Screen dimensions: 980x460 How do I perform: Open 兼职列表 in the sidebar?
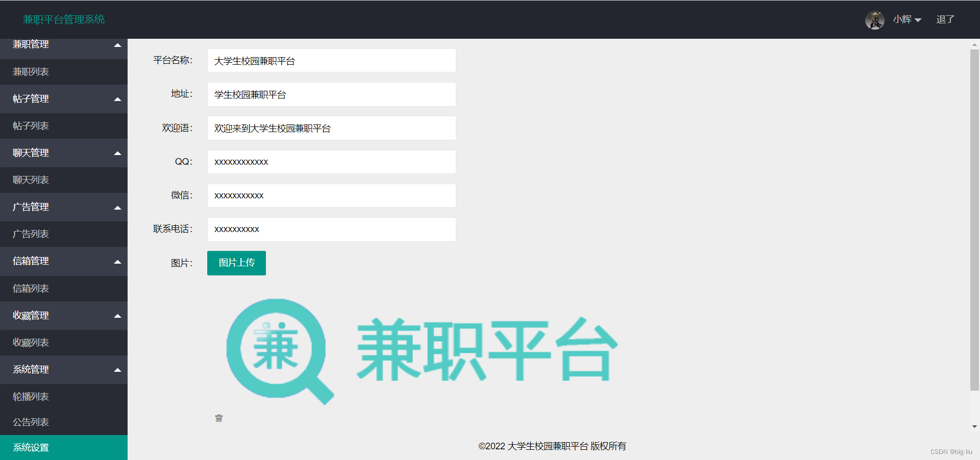[x=64, y=72]
